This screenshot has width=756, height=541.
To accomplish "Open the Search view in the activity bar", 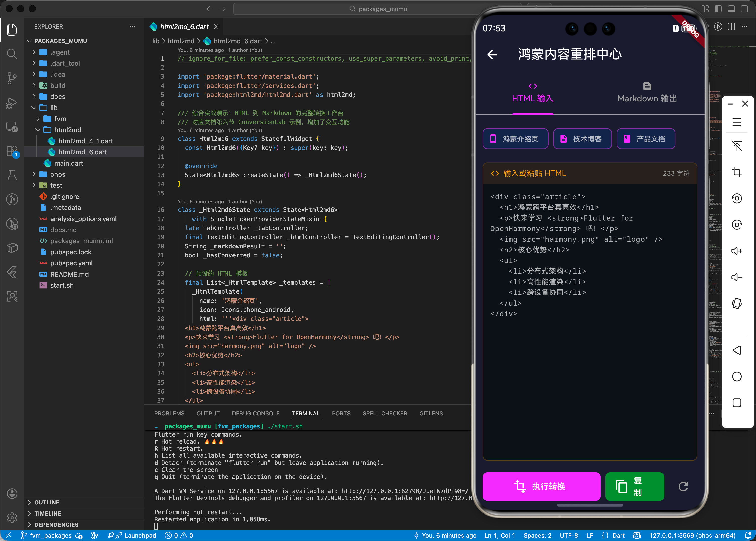I will (x=12, y=54).
